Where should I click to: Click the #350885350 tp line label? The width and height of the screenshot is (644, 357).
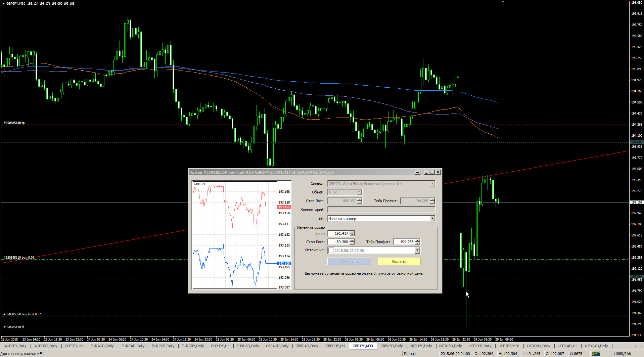(x=14, y=123)
